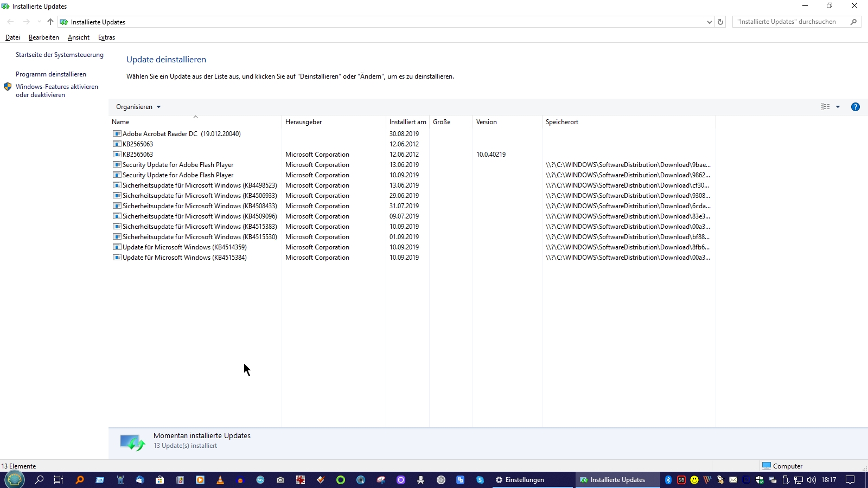Select Sicherheitsupdate KB4515383
868x488 pixels.
412,227
